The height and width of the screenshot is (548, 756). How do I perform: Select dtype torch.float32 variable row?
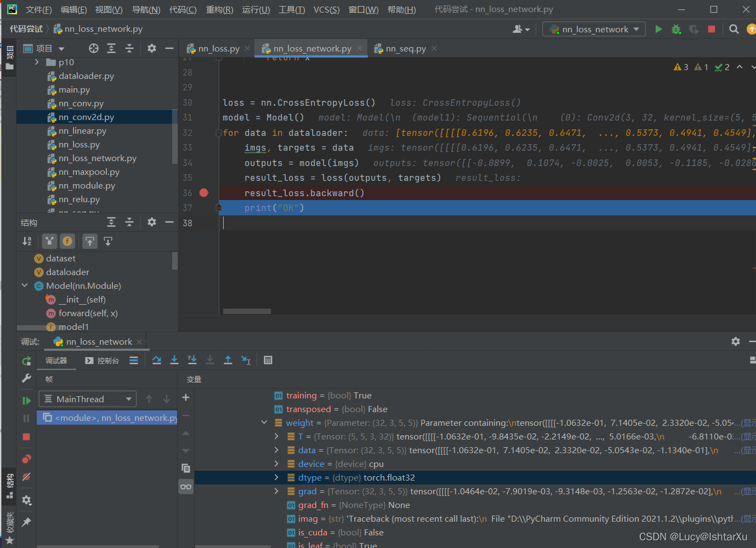pos(475,477)
